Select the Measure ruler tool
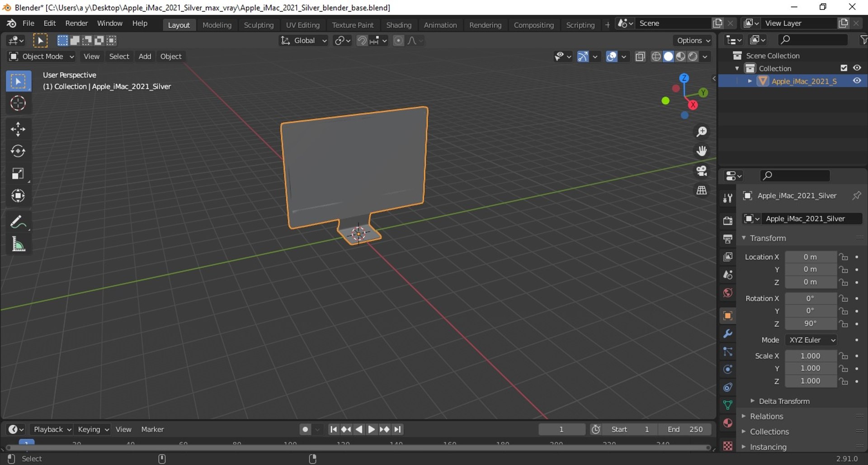 point(18,245)
